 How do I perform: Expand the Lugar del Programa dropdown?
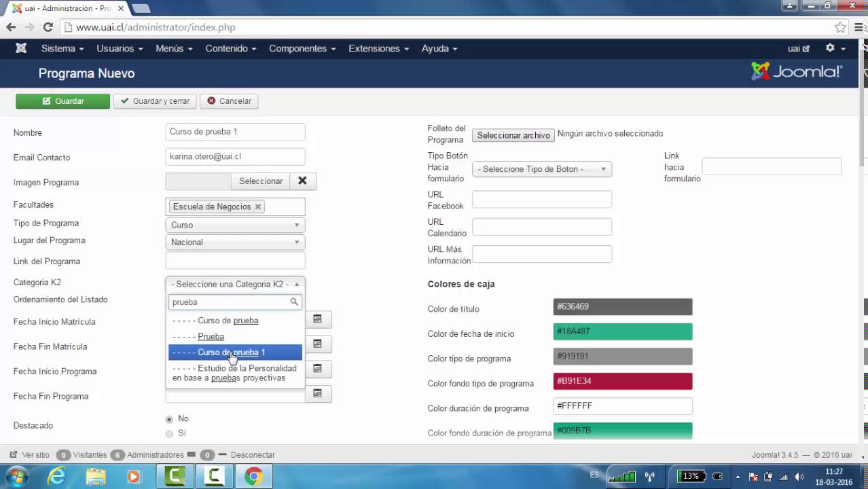click(235, 242)
